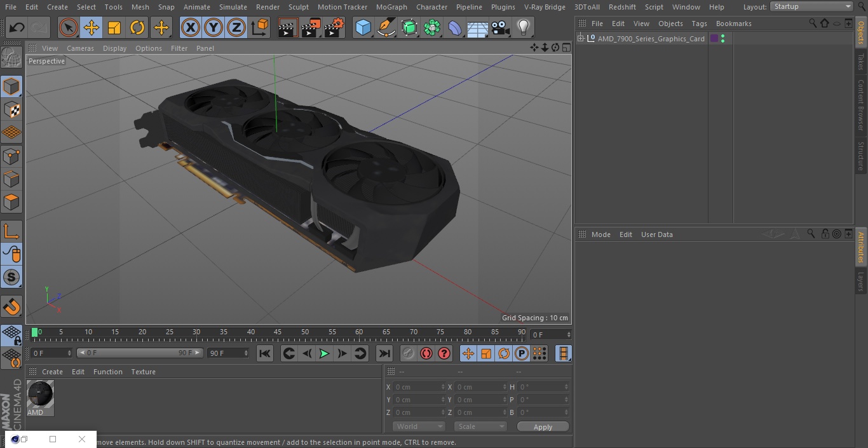Screen dimensions: 868x448
Task: Go to start of animation
Action: point(265,353)
